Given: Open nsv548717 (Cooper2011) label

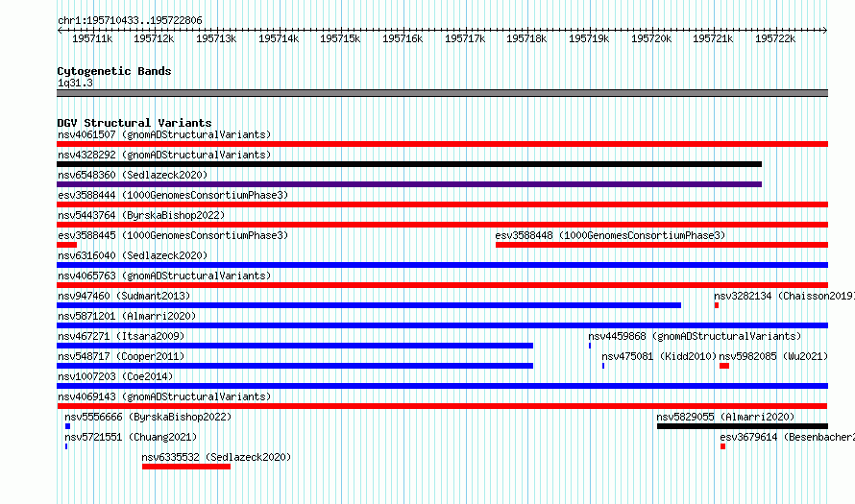Looking at the screenshot, I should point(121,356).
